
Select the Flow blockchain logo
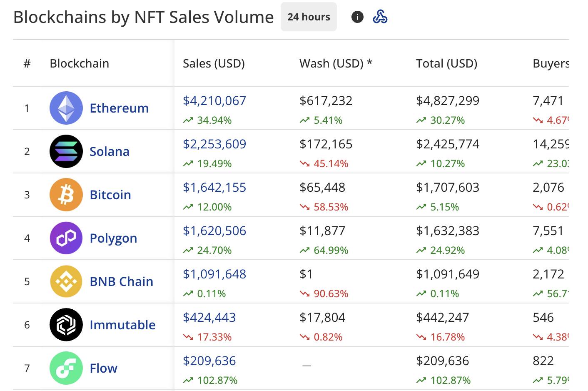pos(66,368)
